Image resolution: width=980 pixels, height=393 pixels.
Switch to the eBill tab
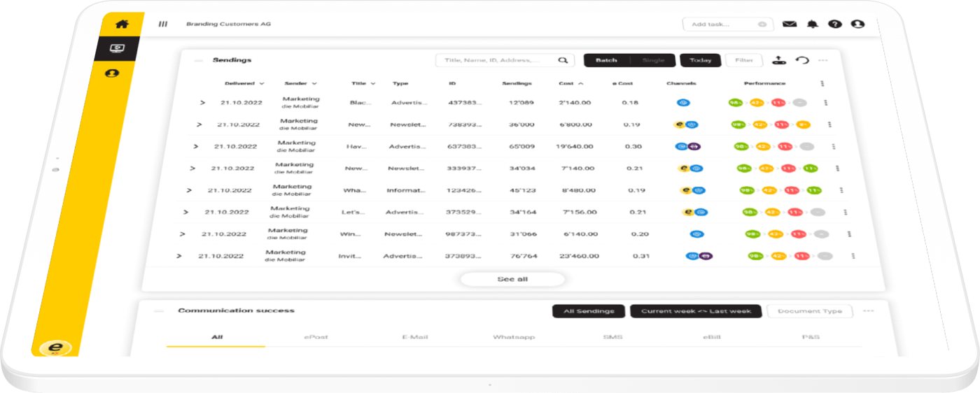click(711, 337)
